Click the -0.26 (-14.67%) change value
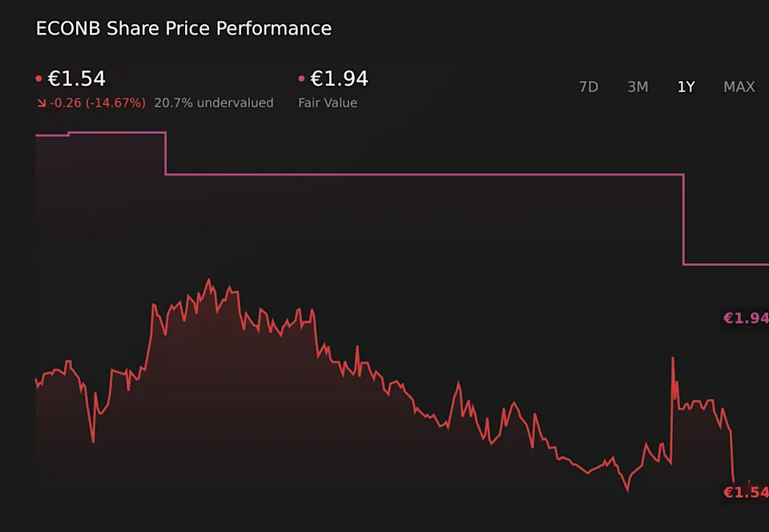 click(97, 103)
